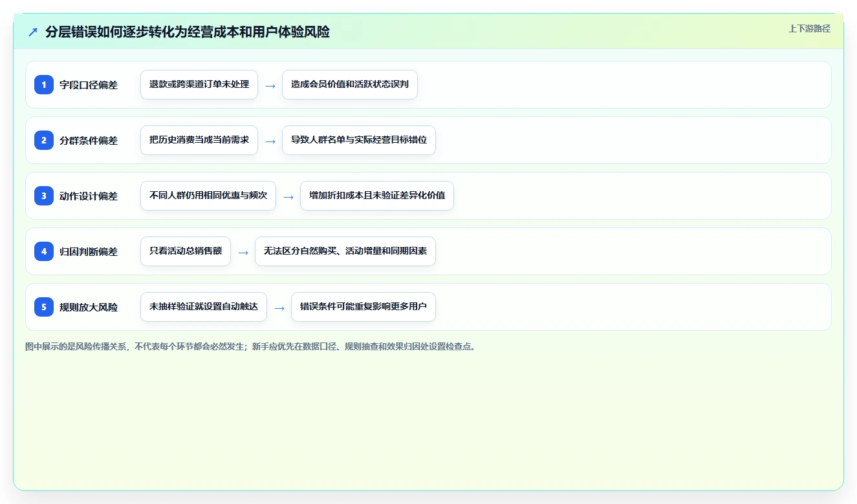Click the number 3 step badge
Image resolution: width=857 pixels, height=504 pixels.
coord(44,196)
